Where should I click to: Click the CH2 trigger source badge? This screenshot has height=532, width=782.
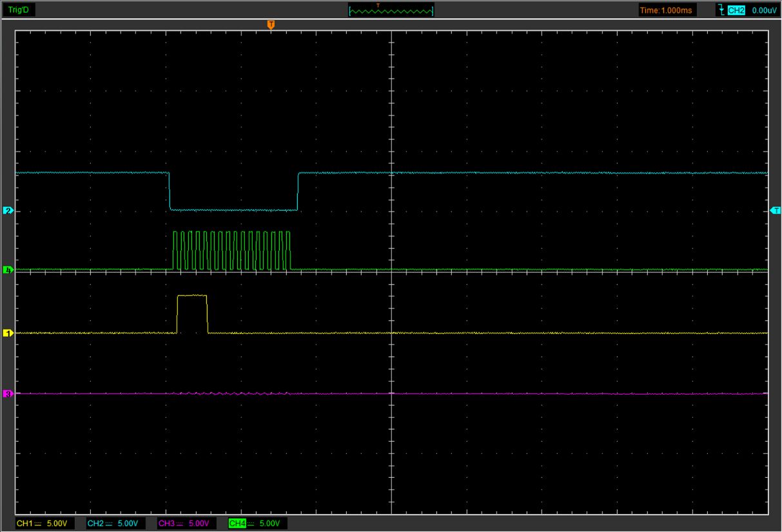pos(736,10)
